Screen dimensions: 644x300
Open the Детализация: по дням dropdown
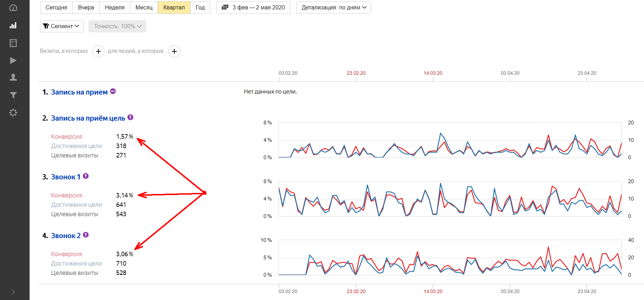point(333,7)
